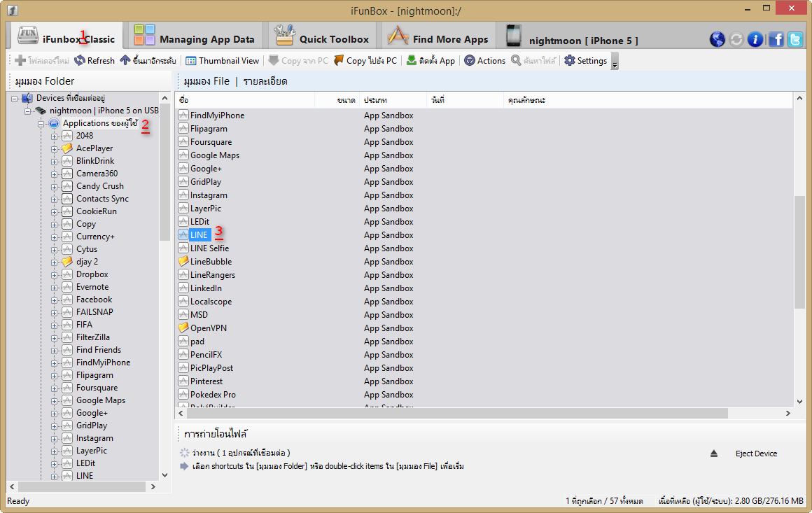Sort by the ชื่อ name column header
This screenshot has width=812, height=513.
pyautogui.click(x=246, y=100)
